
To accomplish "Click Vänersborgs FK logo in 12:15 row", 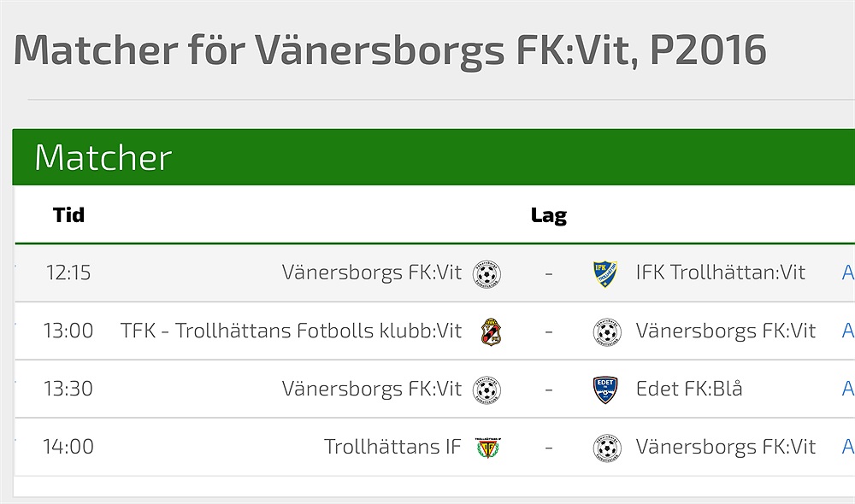I will tap(487, 273).
